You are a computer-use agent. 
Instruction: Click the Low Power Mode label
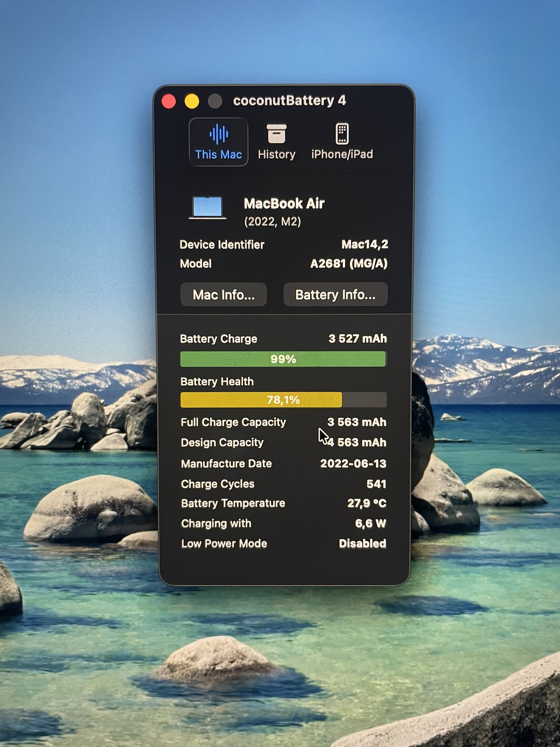pos(224,544)
